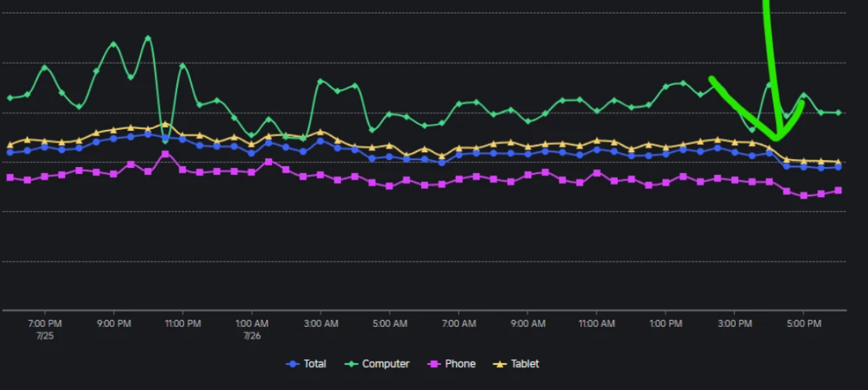Click Computer line's highest peak near 10 PM
The width and height of the screenshot is (868, 390).
[148, 37]
